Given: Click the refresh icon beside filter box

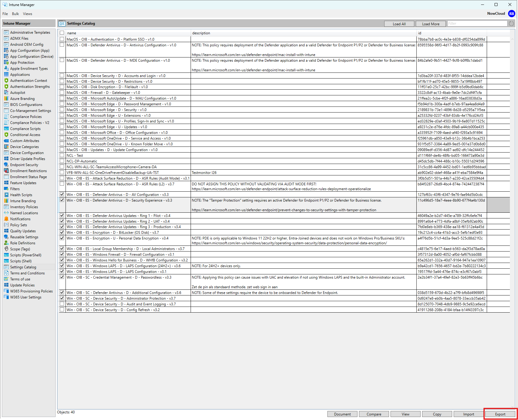Looking at the screenshot, I should pos(511,24).
